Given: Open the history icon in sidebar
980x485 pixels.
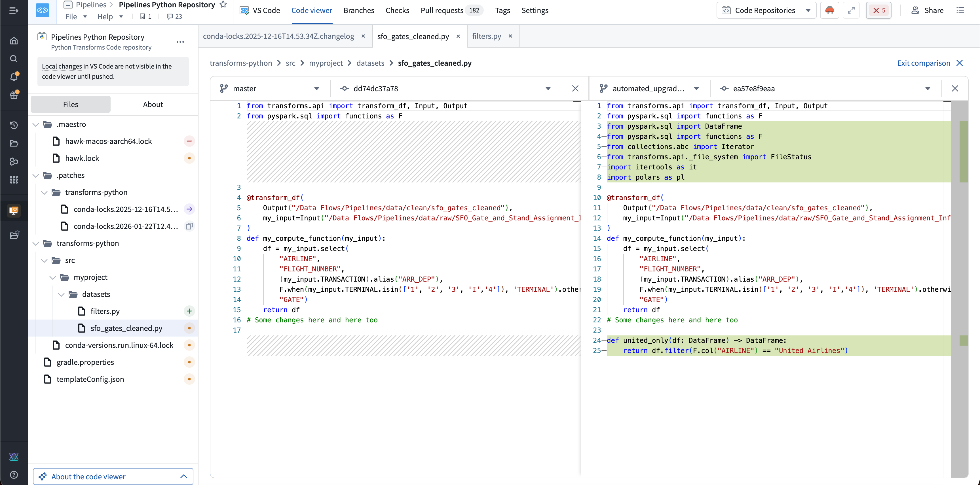Looking at the screenshot, I should pyautogui.click(x=14, y=125).
